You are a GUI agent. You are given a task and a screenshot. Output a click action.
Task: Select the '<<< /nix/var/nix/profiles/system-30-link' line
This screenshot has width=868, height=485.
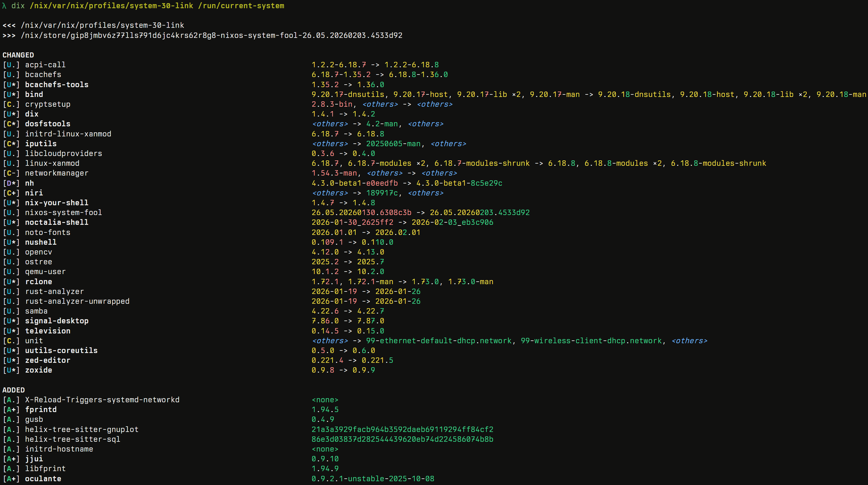tap(93, 25)
